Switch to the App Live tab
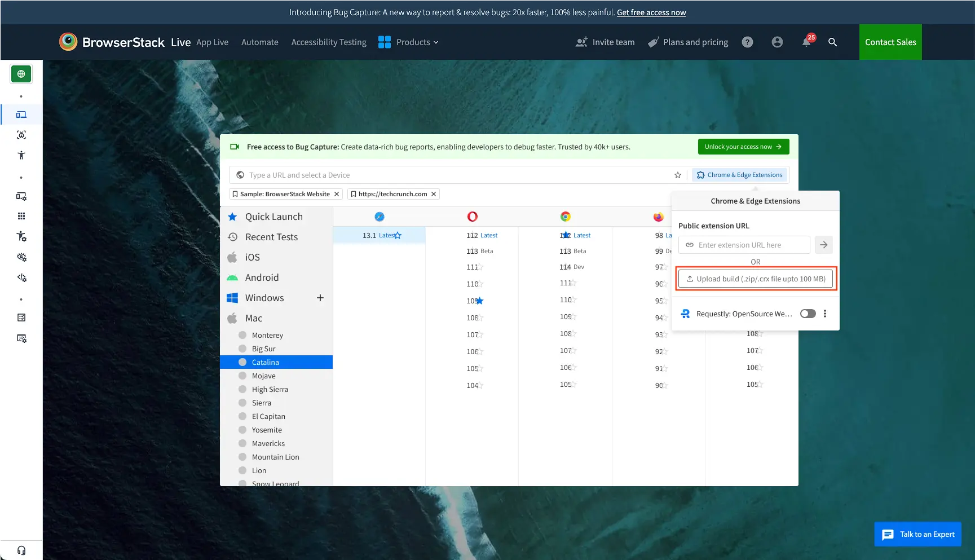 coord(212,42)
